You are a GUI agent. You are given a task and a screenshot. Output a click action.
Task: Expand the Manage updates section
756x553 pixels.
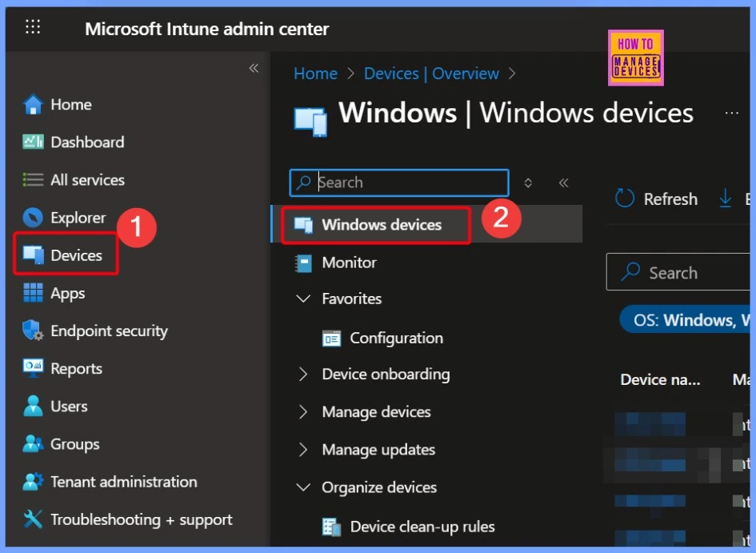click(x=302, y=449)
